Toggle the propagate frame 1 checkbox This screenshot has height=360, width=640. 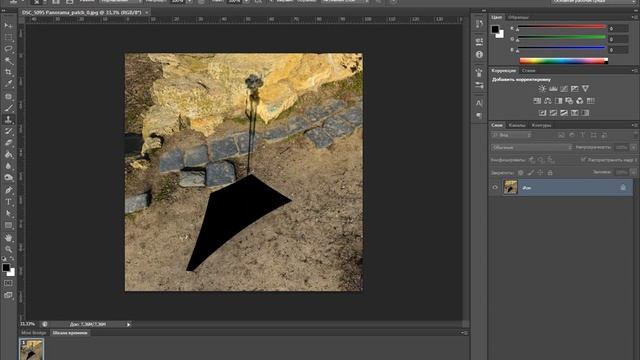tap(583, 160)
